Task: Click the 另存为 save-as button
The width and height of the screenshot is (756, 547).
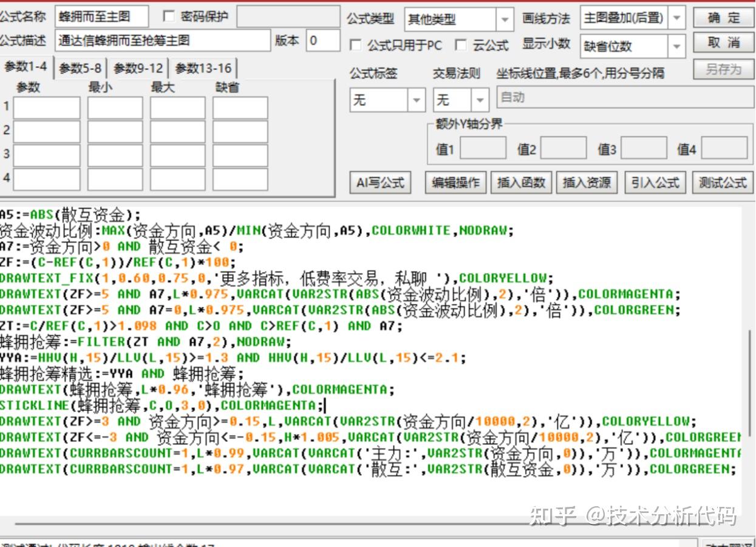Action: (x=723, y=69)
